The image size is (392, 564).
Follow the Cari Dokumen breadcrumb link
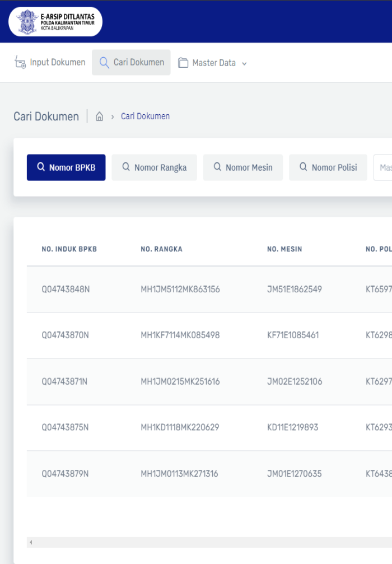[x=145, y=116]
